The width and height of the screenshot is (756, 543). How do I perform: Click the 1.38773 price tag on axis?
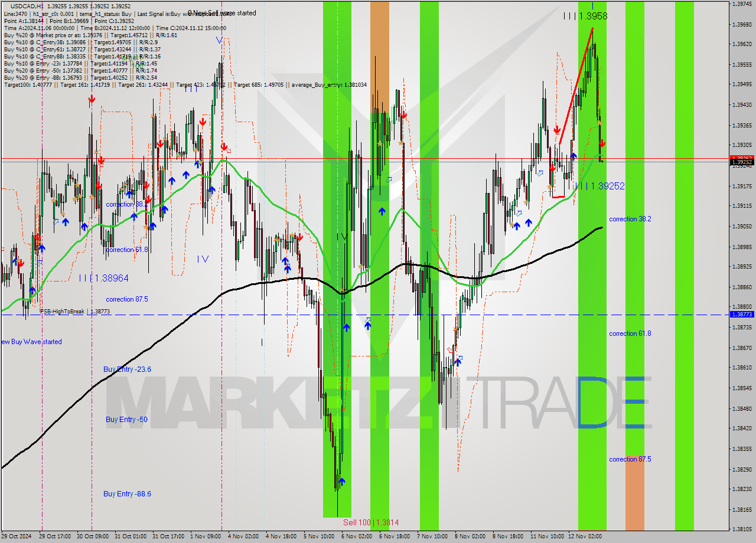point(742,315)
